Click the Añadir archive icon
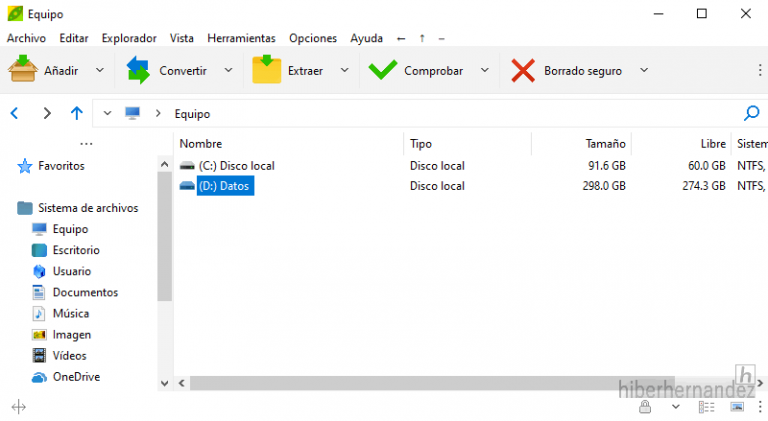 23,70
